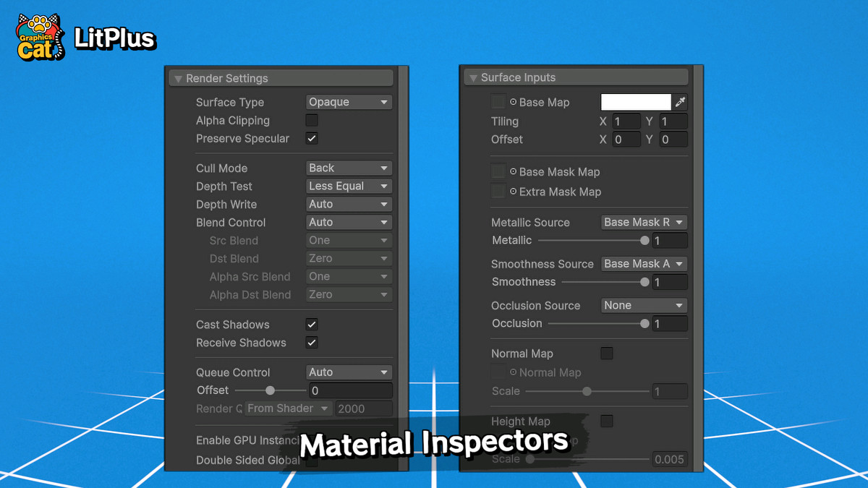Image resolution: width=868 pixels, height=488 pixels.
Task: Collapse the Render Settings section
Action: (179, 77)
